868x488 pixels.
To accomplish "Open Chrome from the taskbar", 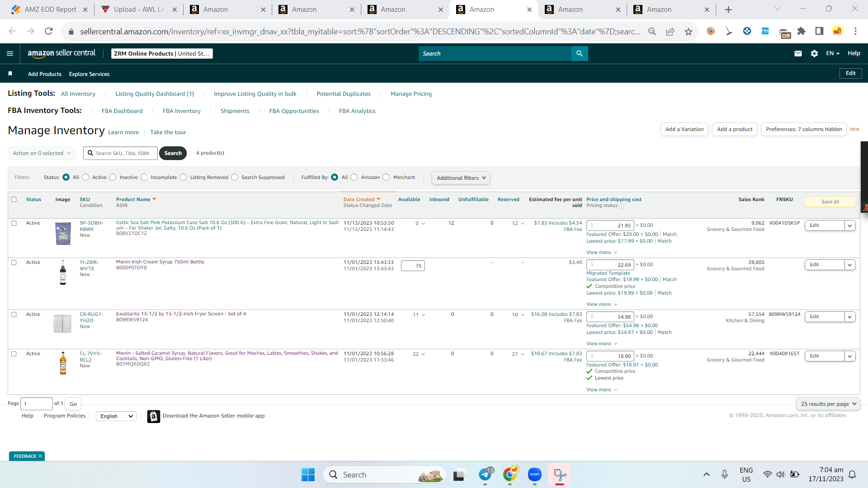I will (x=510, y=475).
